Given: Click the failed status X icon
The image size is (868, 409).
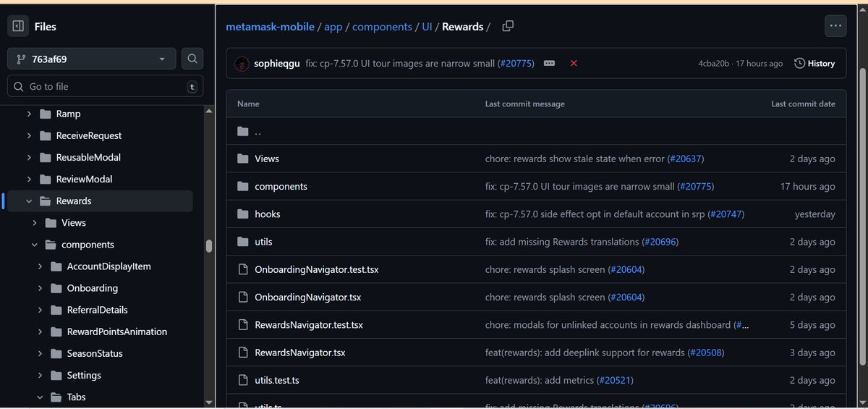Looking at the screenshot, I should pos(574,64).
